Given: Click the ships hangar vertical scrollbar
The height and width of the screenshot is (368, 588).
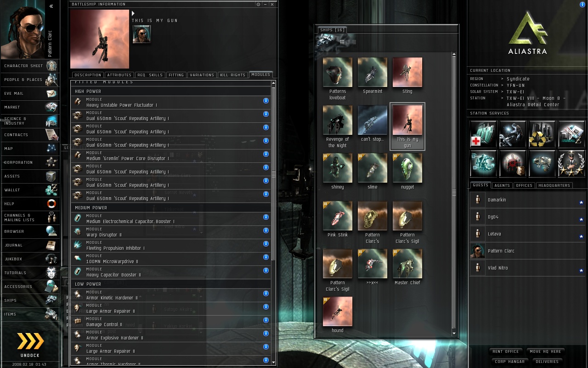Looking at the screenshot, I should (x=454, y=192).
